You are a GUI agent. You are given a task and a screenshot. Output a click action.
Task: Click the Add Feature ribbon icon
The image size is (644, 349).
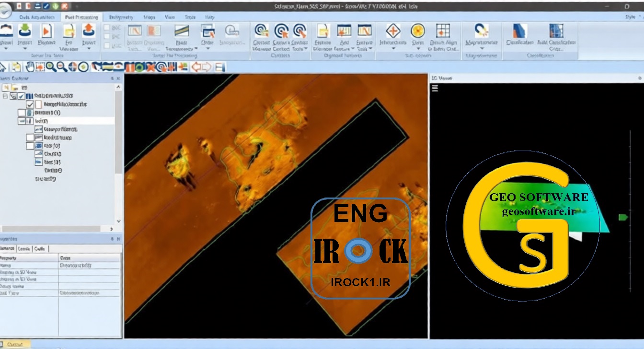(344, 31)
